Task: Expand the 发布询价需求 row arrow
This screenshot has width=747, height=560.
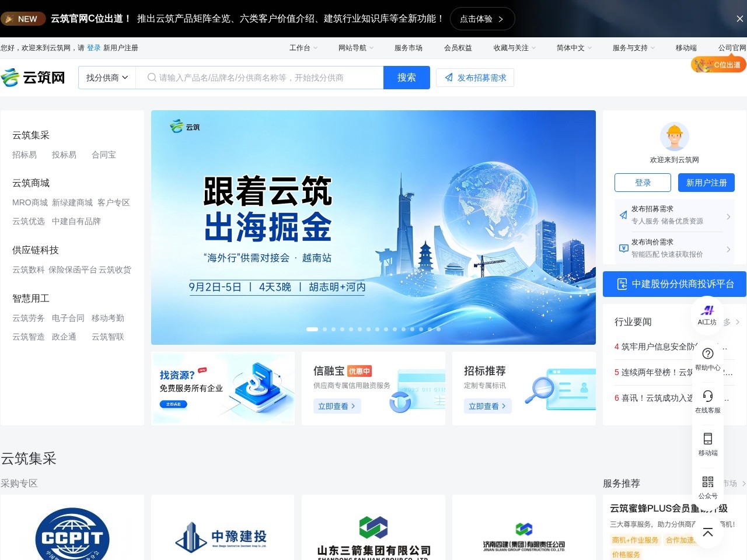Action: pyautogui.click(x=728, y=249)
